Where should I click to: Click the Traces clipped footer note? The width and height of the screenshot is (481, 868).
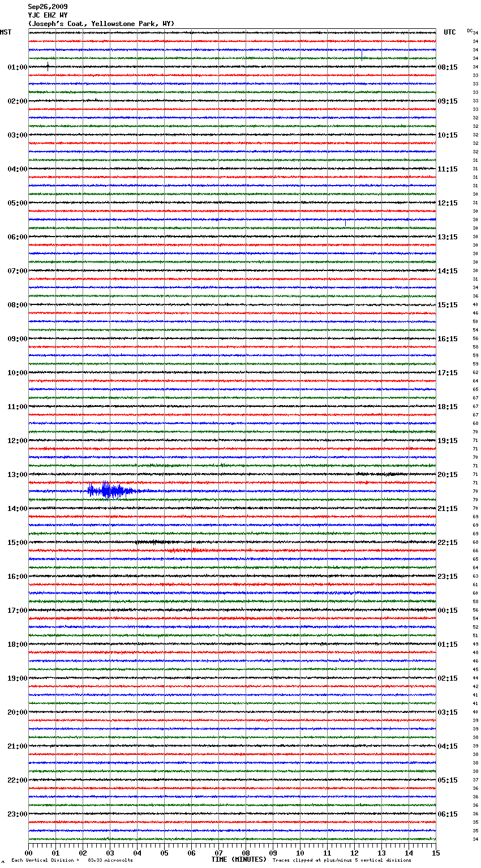(342, 860)
